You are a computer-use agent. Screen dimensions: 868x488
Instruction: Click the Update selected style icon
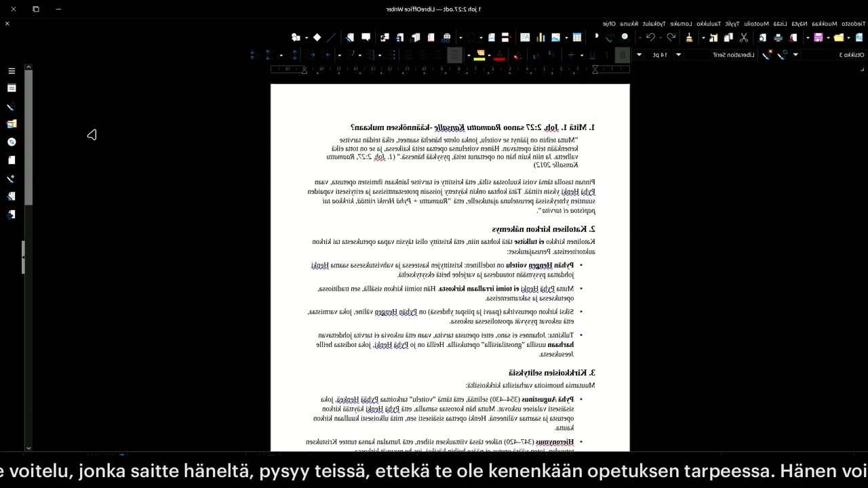click(782, 54)
